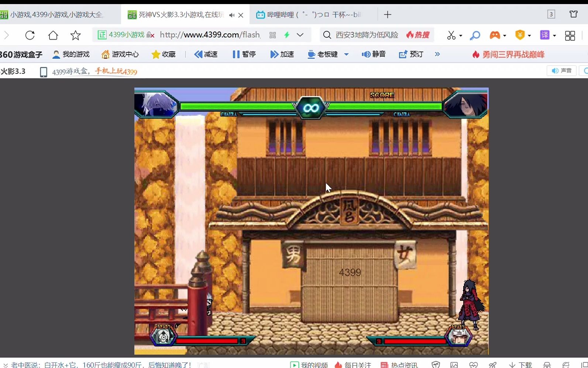The height and width of the screenshot is (368, 588).
Task: Toggle 静音 mute in game toolbar
Action: [x=374, y=55]
